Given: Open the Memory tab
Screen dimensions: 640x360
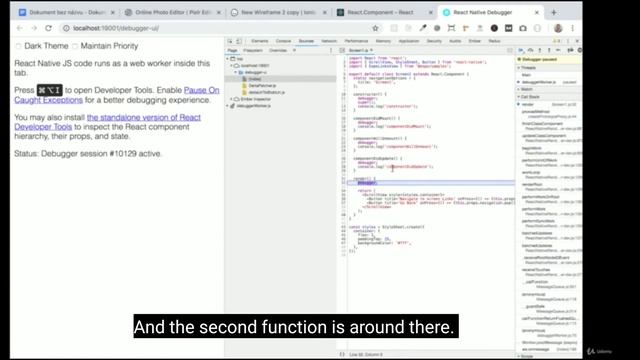Looking at the screenshot, I should click(383, 41).
